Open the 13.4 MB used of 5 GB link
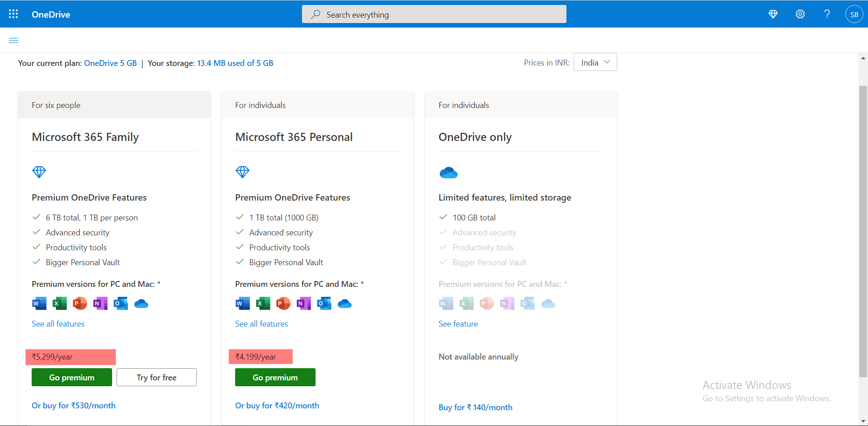Image resolution: width=868 pixels, height=426 pixels. [x=235, y=63]
